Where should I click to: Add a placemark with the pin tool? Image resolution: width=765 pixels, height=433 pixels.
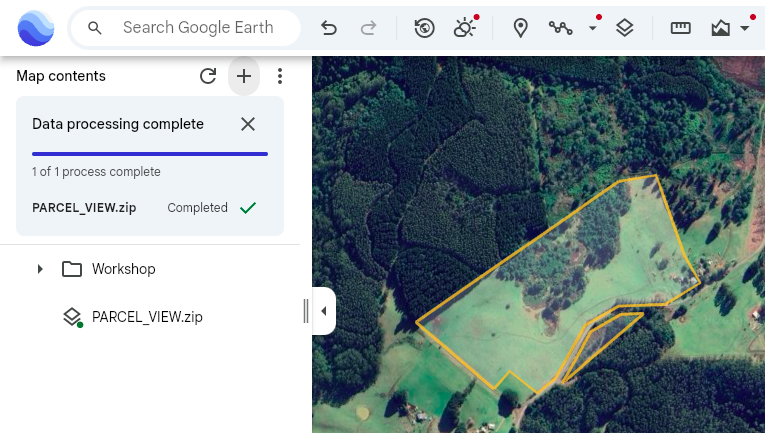521,28
